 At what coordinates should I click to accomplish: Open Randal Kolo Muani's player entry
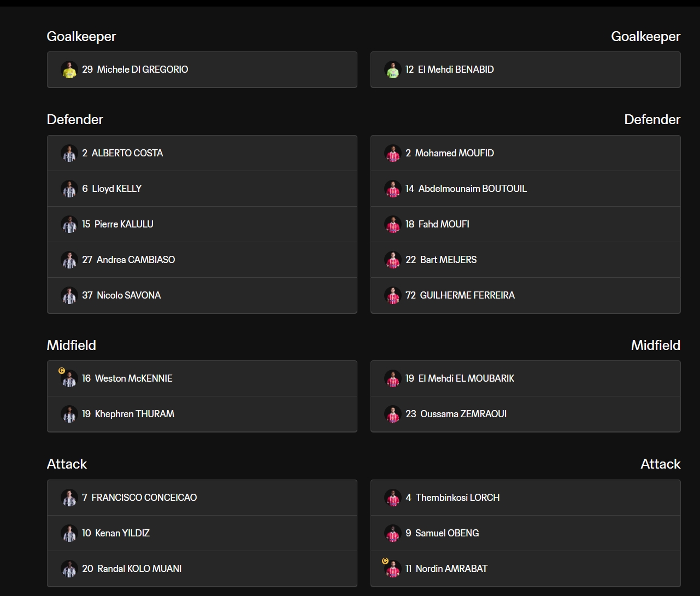tap(202, 569)
